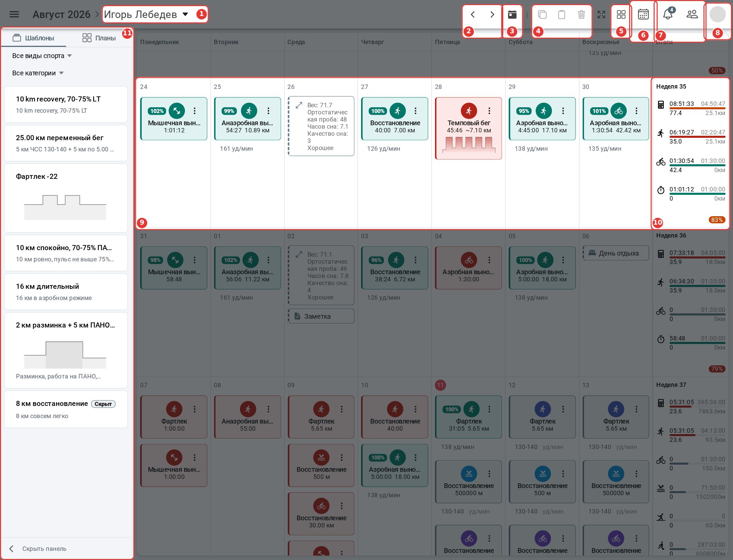Switch to the Шаблоны tab
This screenshot has height=560, width=733.
[33, 38]
